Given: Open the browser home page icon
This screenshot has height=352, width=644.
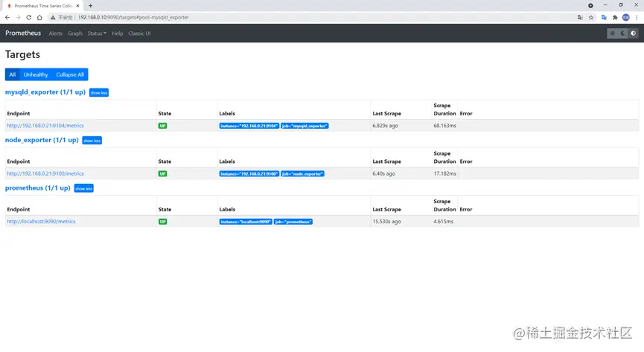Looking at the screenshot, I should click(x=39, y=17).
